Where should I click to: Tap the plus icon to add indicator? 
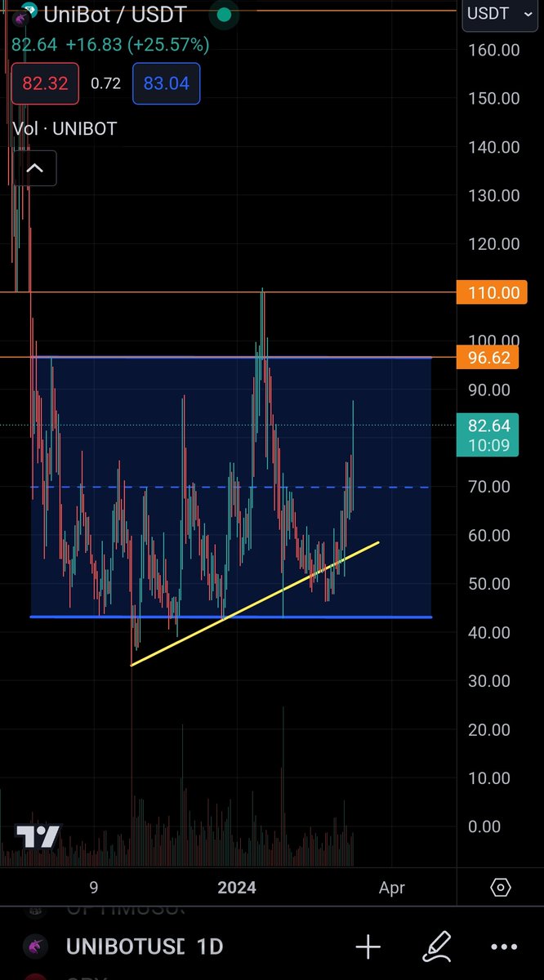click(x=368, y=947)
